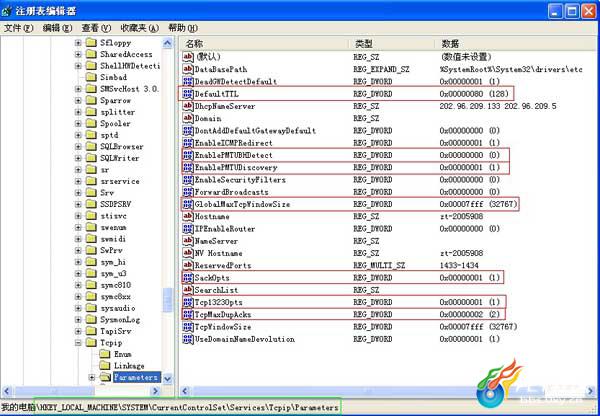Viewport: 600px width, 416px height.
Task: Click the EnableICMPRedirect value icon
Action: click(x=188, y=143)
